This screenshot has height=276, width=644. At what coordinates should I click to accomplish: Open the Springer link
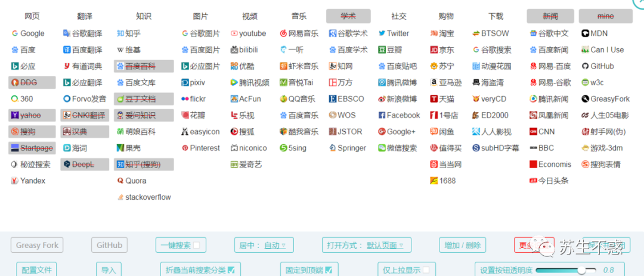[347, 148]
